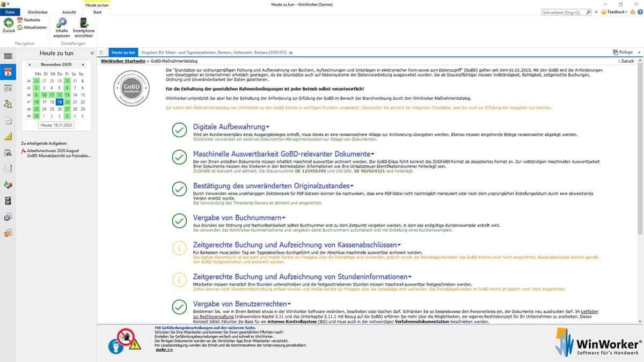
Task: Go to next month in the calendar
Action: 83,64
